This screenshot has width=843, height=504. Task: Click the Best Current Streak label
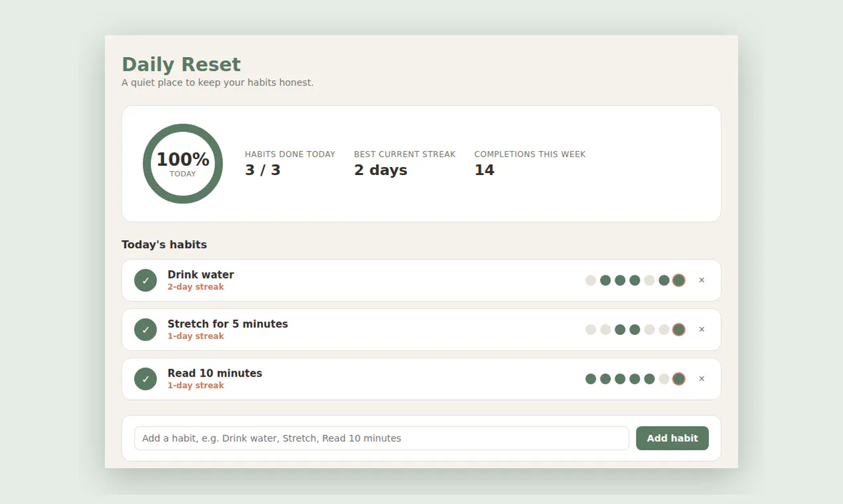[405, 154]
